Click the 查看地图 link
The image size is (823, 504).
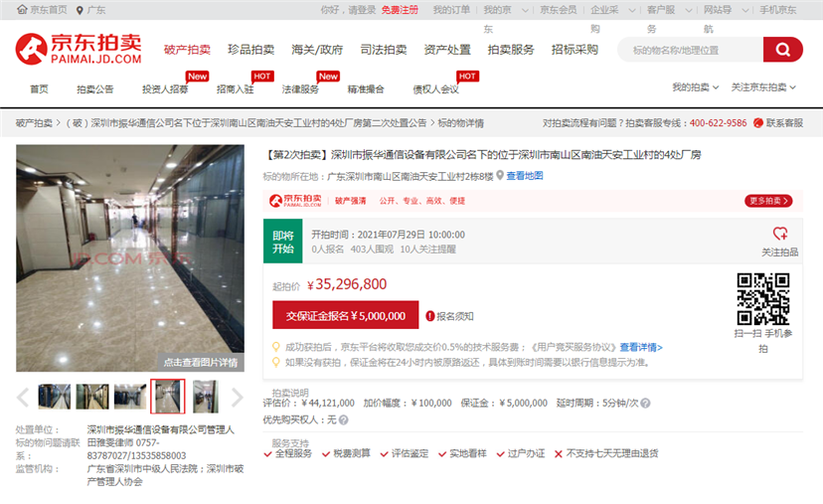pyautogui.click(x=525, y=175)
